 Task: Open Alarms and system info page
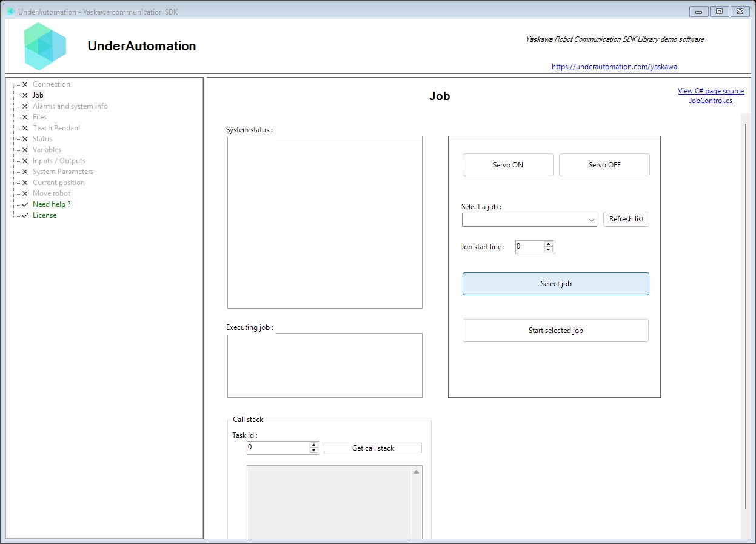[x=70, y=106]
